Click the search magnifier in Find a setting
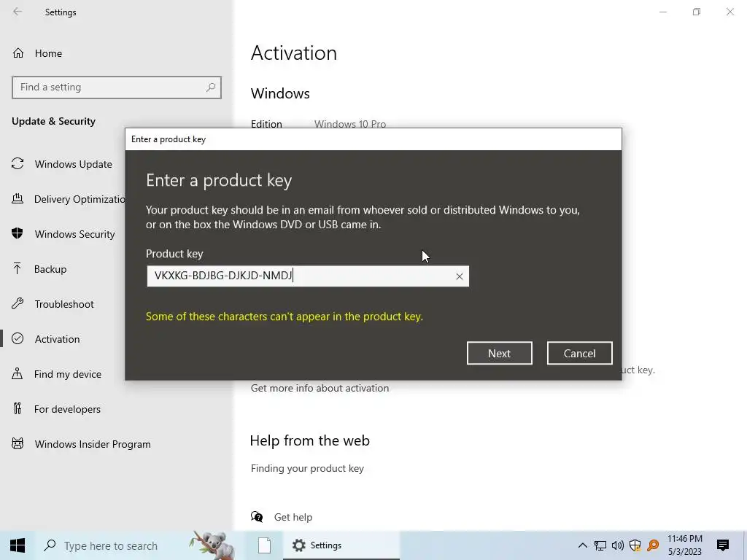The width and height of the screenshot is (747, 560). click(x=211, y=87)
